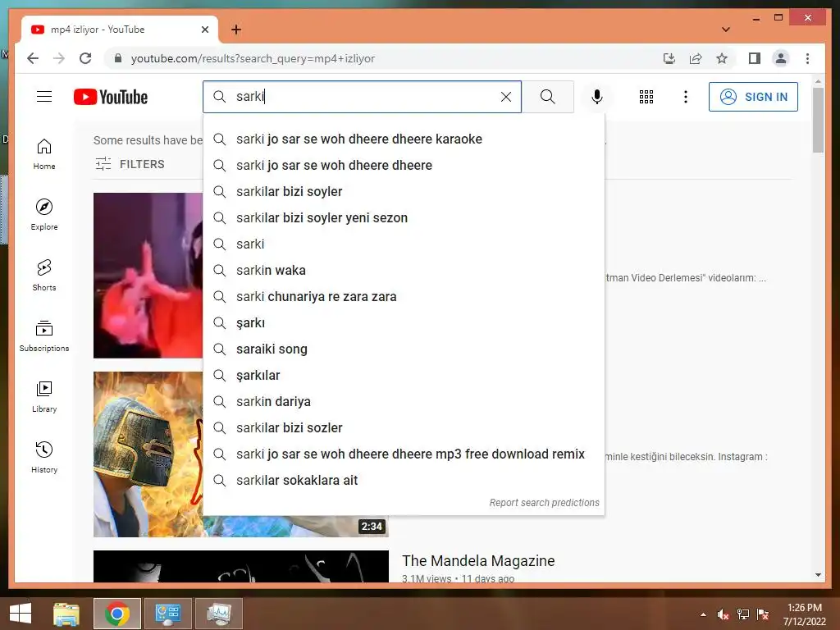This screenshot has width=840, height=630.
Task: Submit search with magnifier button
Action: (547, 97)
